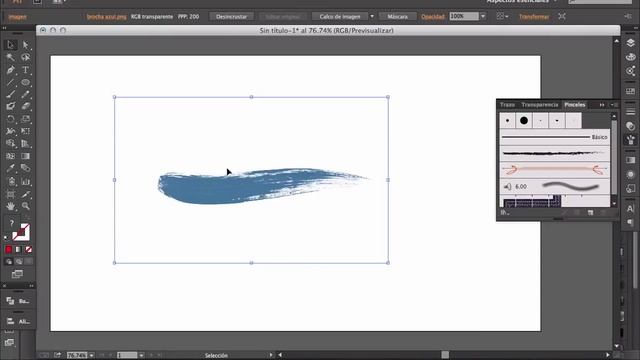Select the Blob Brush tool

tap(11, 107)
